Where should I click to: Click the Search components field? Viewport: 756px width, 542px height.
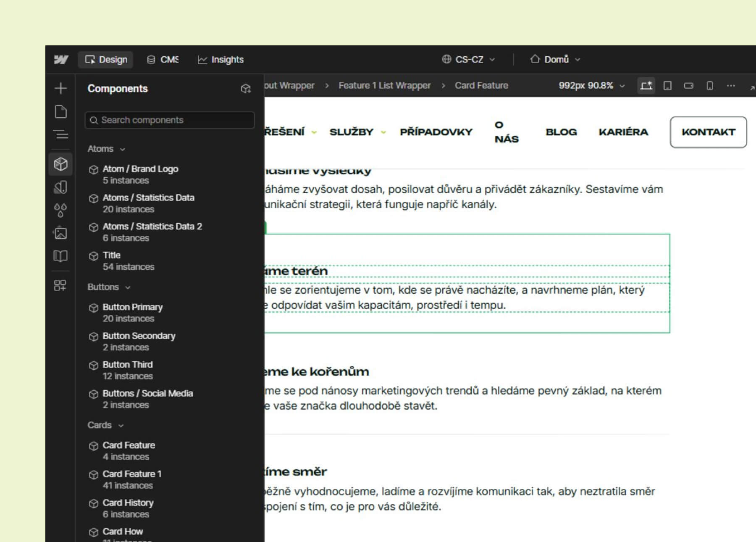170,120
